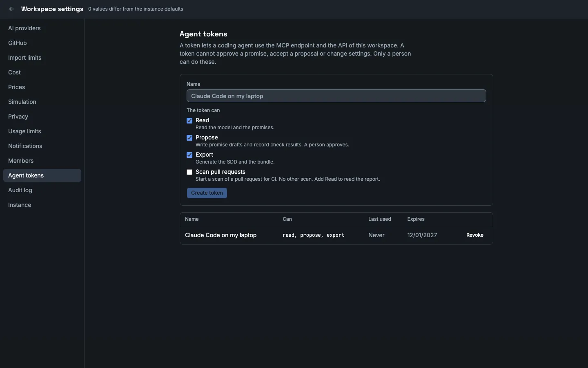Click the Can column header
588x368 pixels.
287,219
